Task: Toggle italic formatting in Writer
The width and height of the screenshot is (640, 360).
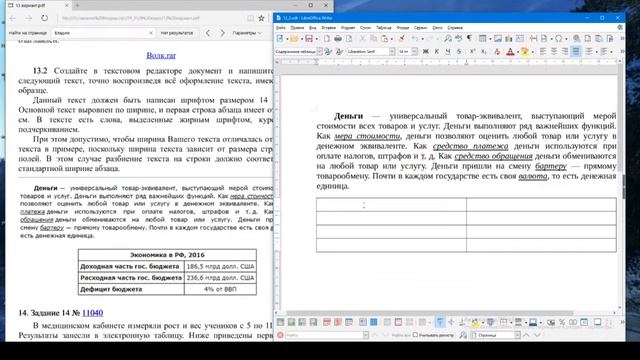Action: tap(436, 51)
